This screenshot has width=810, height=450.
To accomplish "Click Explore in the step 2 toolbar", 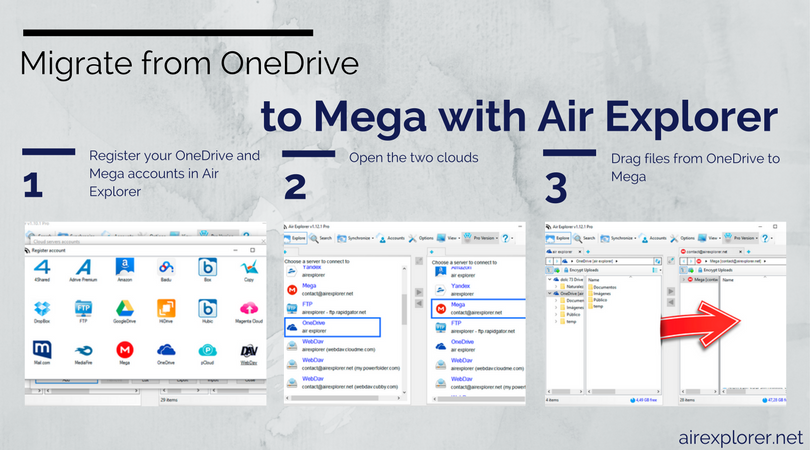I will [295, 238].
